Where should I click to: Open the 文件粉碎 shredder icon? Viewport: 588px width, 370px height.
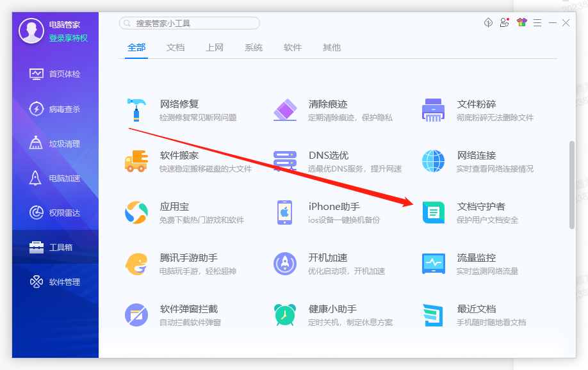click(x=433, y=110)
